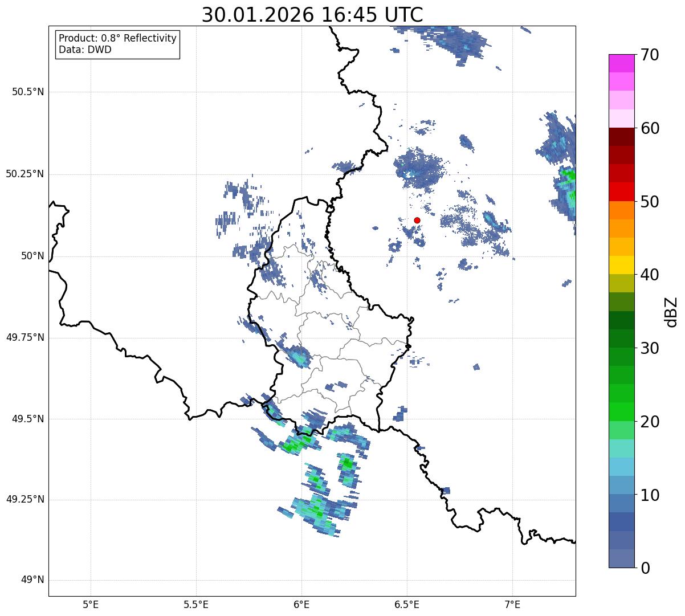Pick the magenta swatch at top of colorbar
The width and height of the screenshot is (685, 616).
(622, 63)
